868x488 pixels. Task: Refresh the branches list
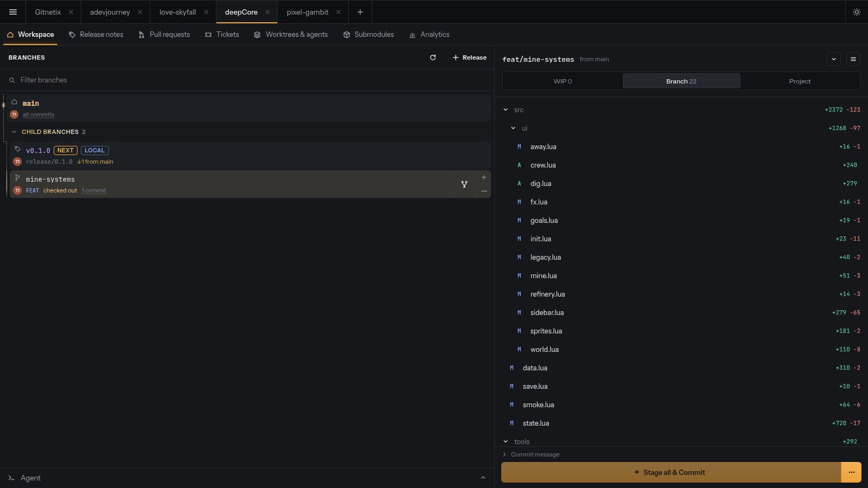point(433,57)
